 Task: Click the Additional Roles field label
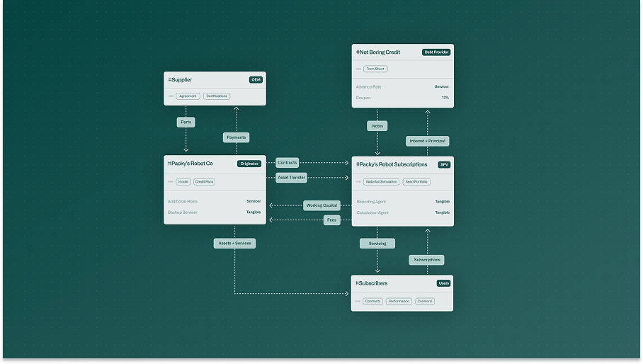183,201
